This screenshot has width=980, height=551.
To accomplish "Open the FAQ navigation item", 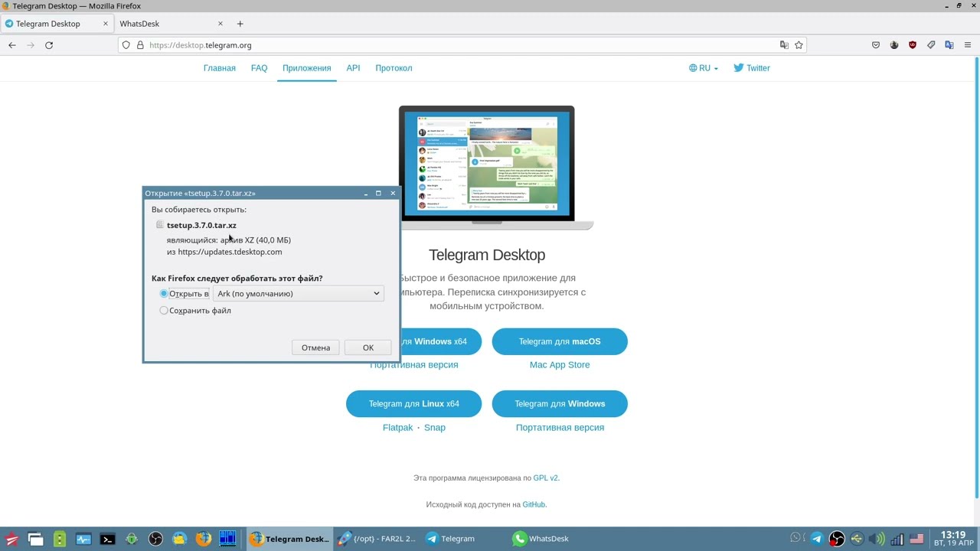I will tap(260, 68).
